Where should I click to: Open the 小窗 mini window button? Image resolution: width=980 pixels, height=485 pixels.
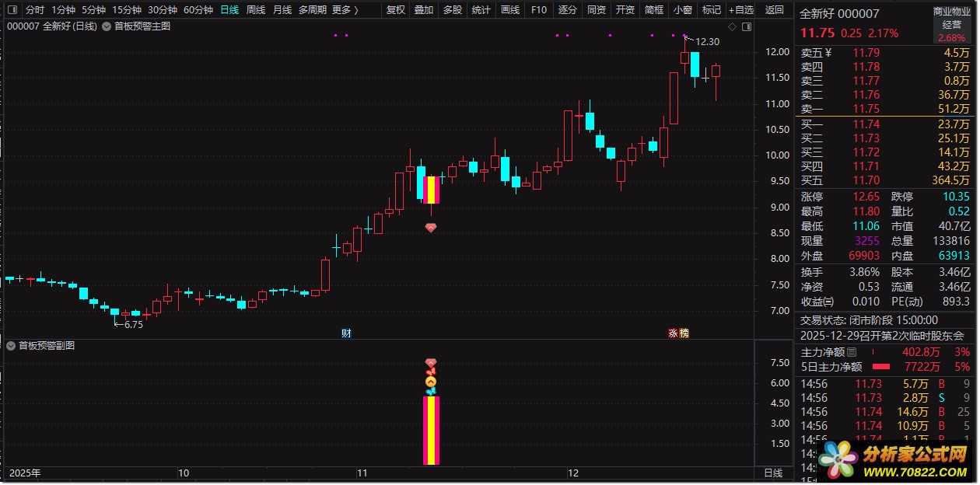click(x=683, y=10)
